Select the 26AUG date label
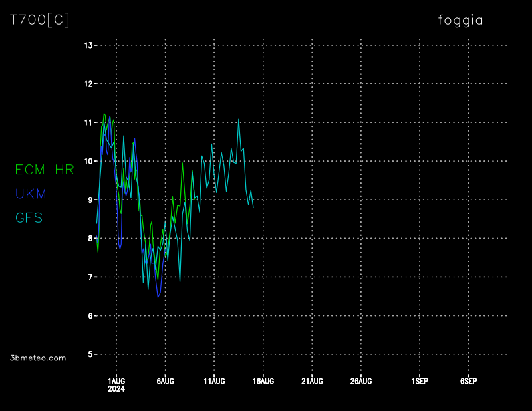The image size is (532, 411). click(x=361, y=381)
